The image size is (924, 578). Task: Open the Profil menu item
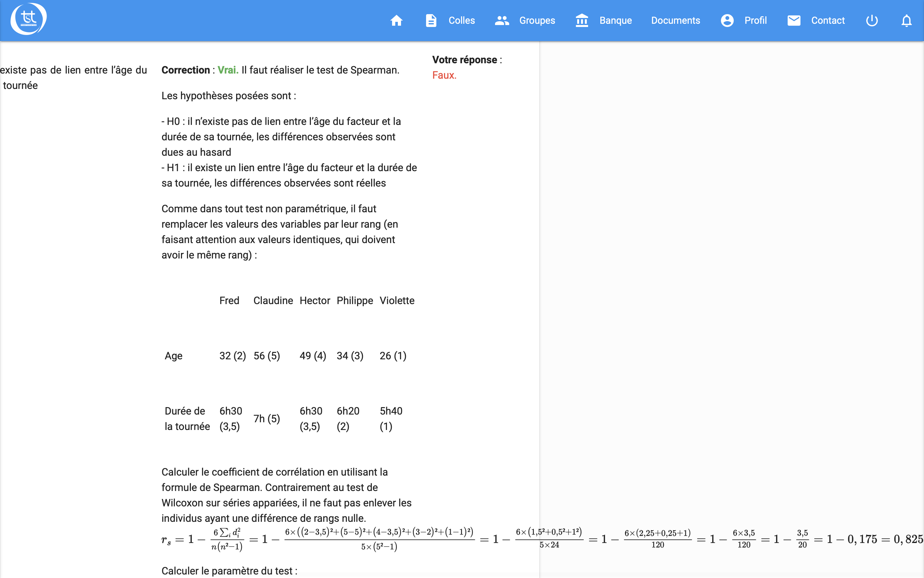click(755, 20)
